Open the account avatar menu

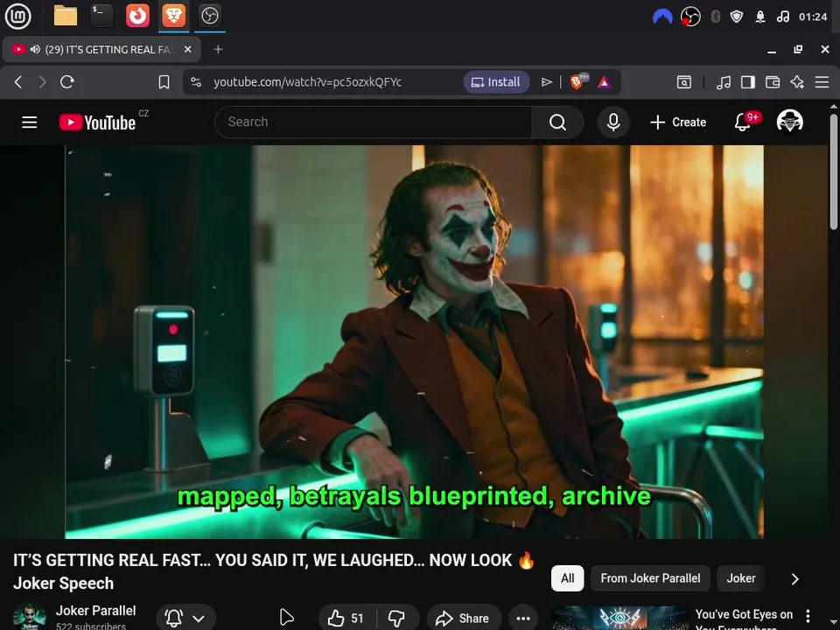[x=789, y=122]
